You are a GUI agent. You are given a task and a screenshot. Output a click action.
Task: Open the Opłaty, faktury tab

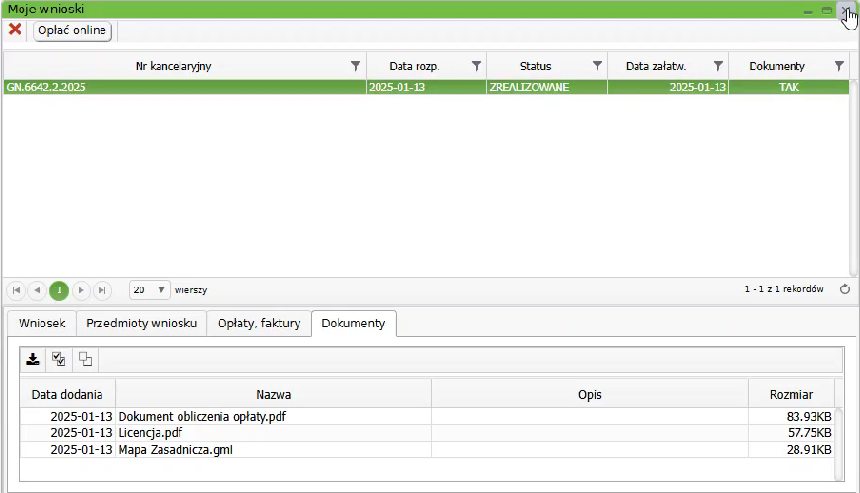pyautogui.click(x=259, y=324)
